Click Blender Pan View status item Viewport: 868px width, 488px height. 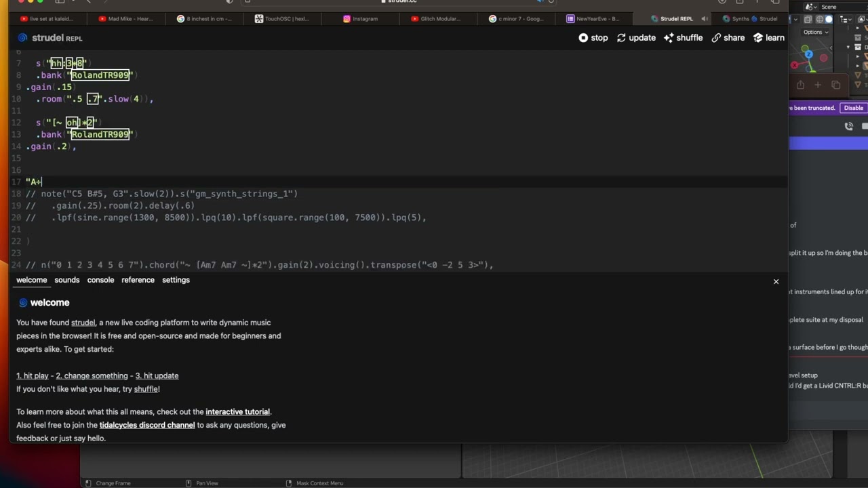[201, 483]
